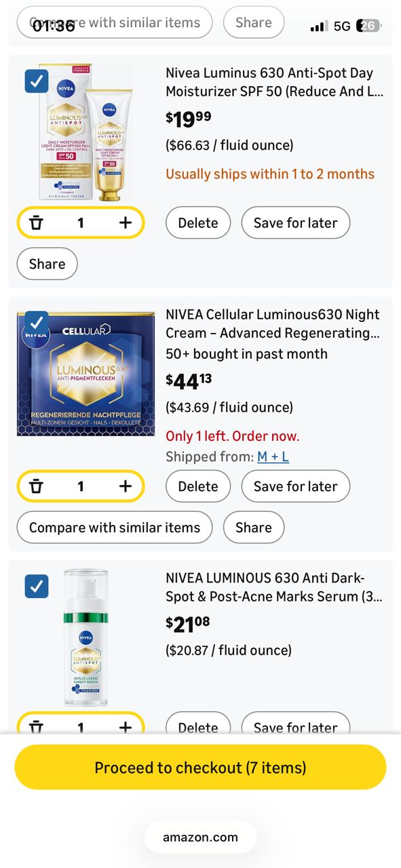
Task: Tap the battery indicator in status bar
Action: 368,26
